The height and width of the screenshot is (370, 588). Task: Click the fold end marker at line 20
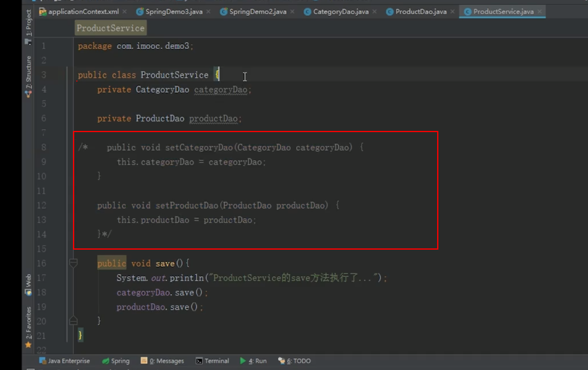[x=73, y=321]
